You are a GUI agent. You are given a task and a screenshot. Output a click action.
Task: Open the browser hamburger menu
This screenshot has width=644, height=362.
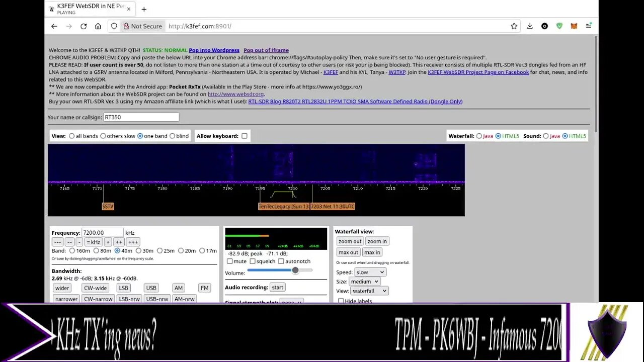click(x=589, y=26)
